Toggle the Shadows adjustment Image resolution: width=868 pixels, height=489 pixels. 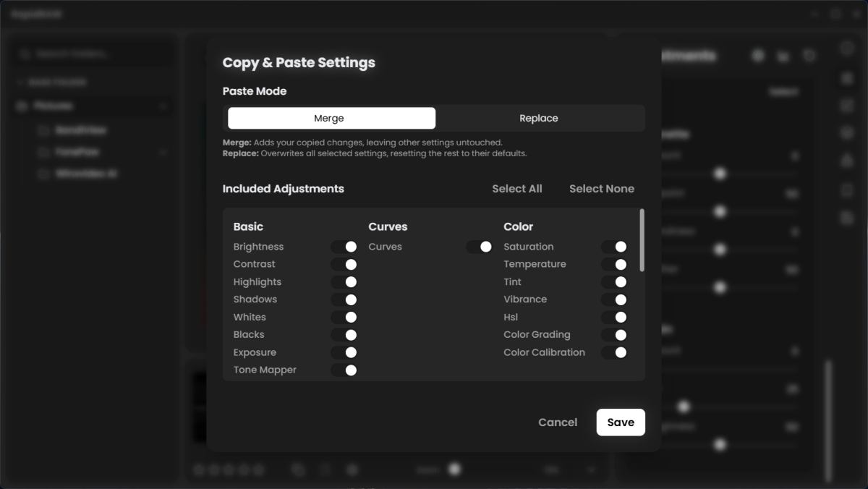(x=344, y=299)
